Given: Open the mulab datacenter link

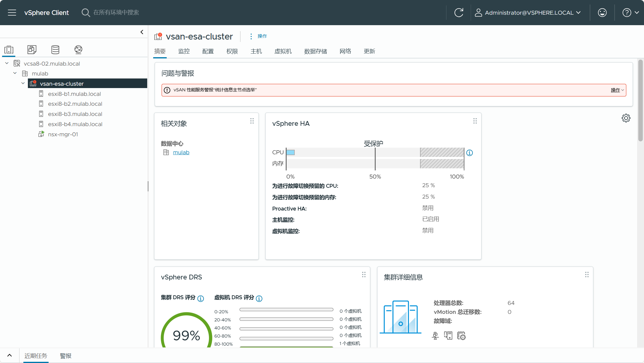Looking at the screenshot, I should pos(181,152).
